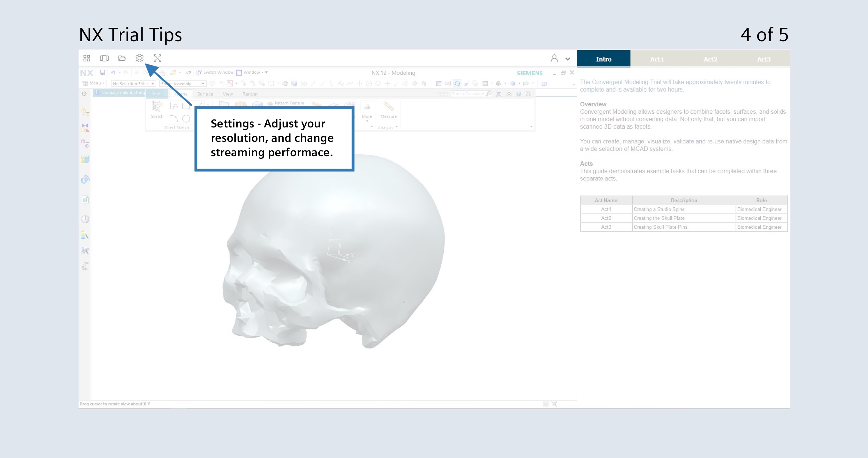Click 'Creating a Studio Spine' description cell

coord(684,209)
